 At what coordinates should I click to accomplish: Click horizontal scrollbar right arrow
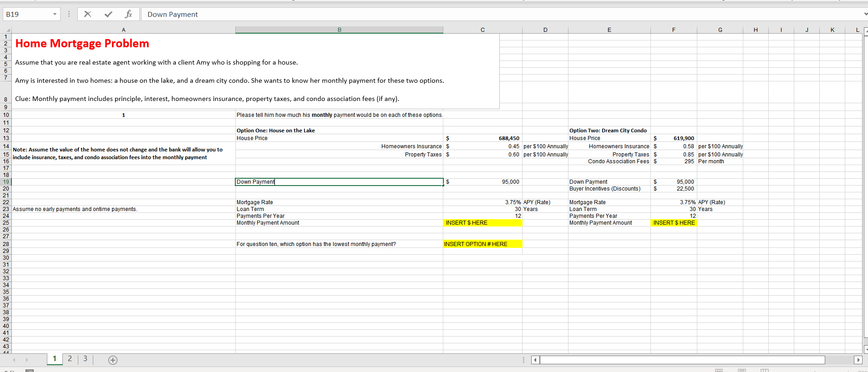pos(858,360)
